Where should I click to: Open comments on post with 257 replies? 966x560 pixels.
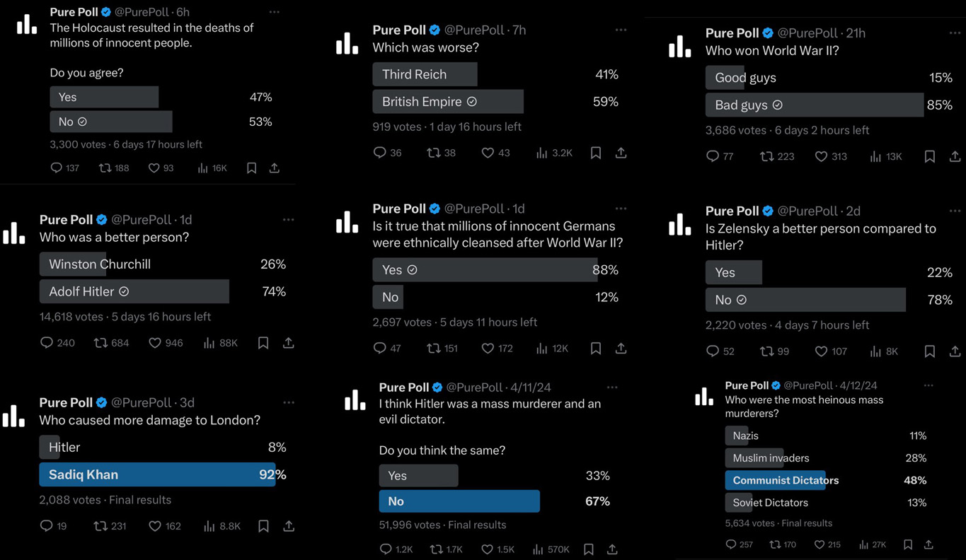(x=741, y=544)
